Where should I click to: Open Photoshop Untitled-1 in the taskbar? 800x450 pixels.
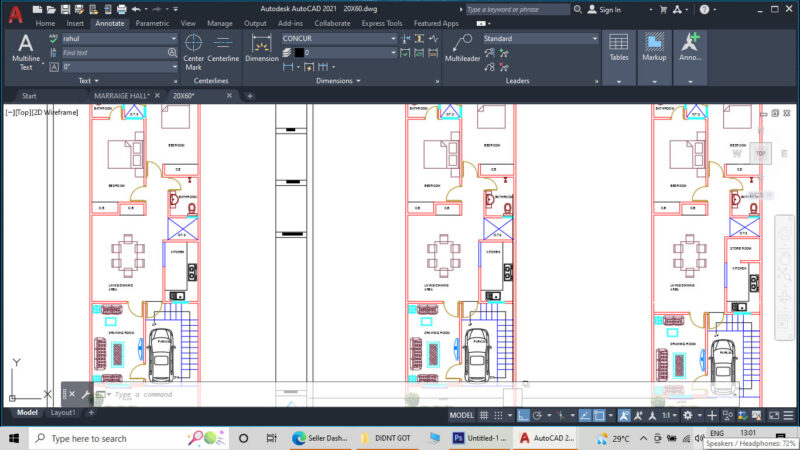(x=480, y=438)
